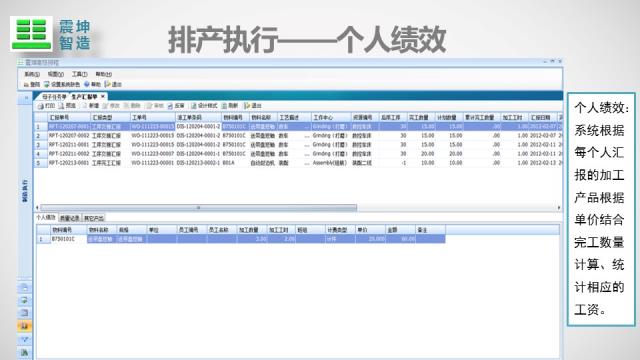This screenshot has width=640, height=360.
Task: Click the 预览 preview toolbar icon
Action: tap(61, 106)
